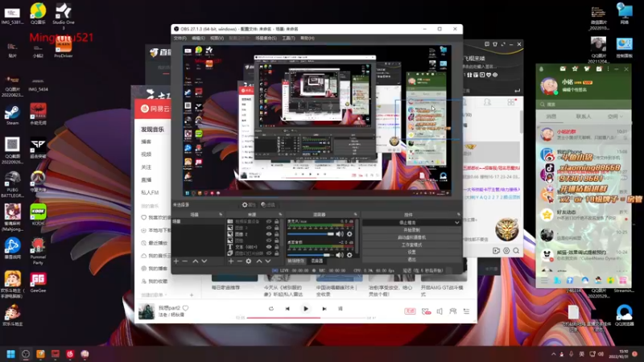Image resolution: width=644 pixels, height=362 pixels.
Task: Click the NetEase song progress bar
Action: (x=306, y=318)
